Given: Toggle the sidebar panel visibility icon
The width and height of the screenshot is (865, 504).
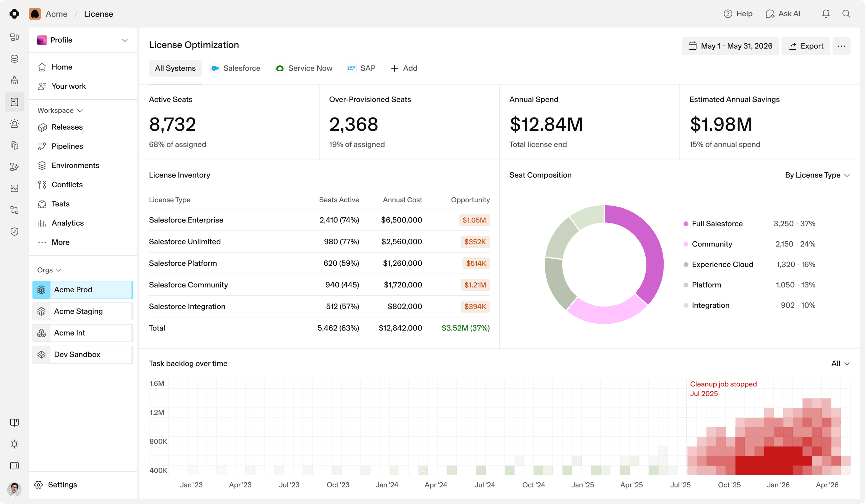Looking at the screenshot, I should point(15,466).
